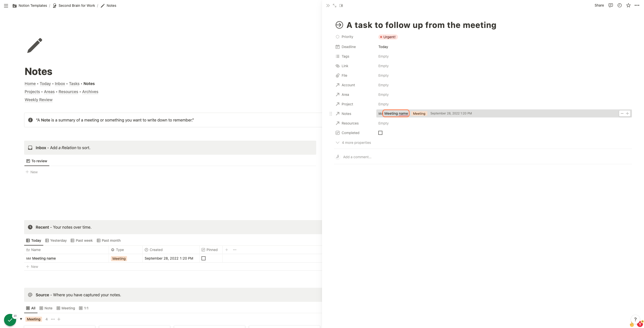
Task: Open task page in full screen
Action: (x=335, y=6)
